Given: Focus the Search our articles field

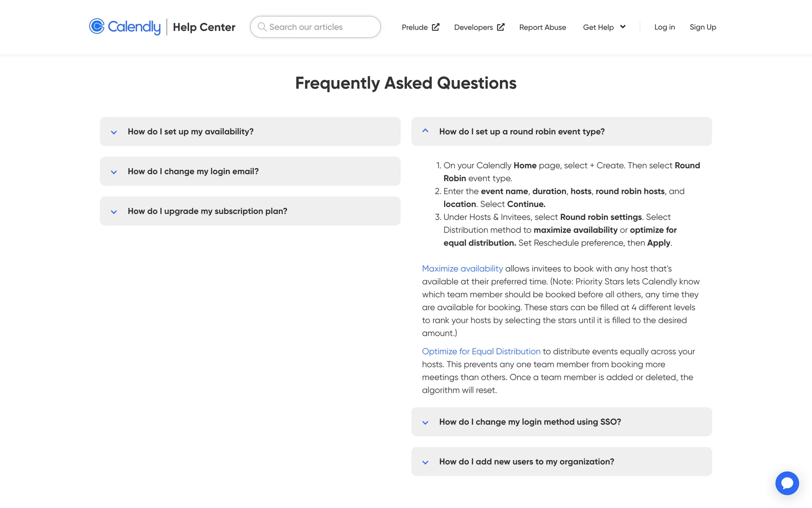Looking at the screenshot, I should pos(321,27).
